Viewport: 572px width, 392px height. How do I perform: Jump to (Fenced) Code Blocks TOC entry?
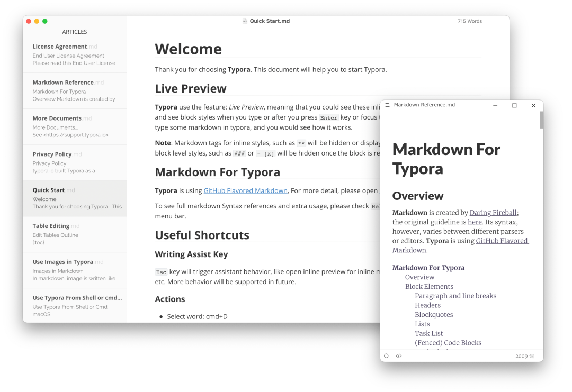[448, 343]
